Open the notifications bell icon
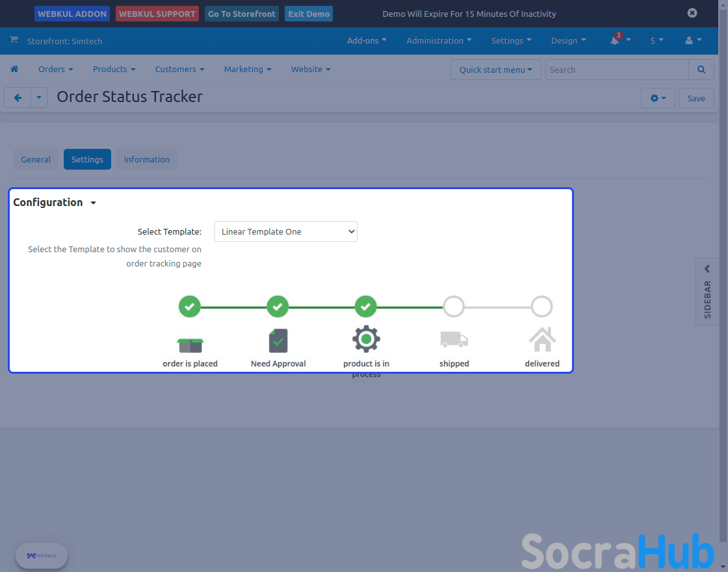This screenshot has height=572, width=728. point(615,41)
